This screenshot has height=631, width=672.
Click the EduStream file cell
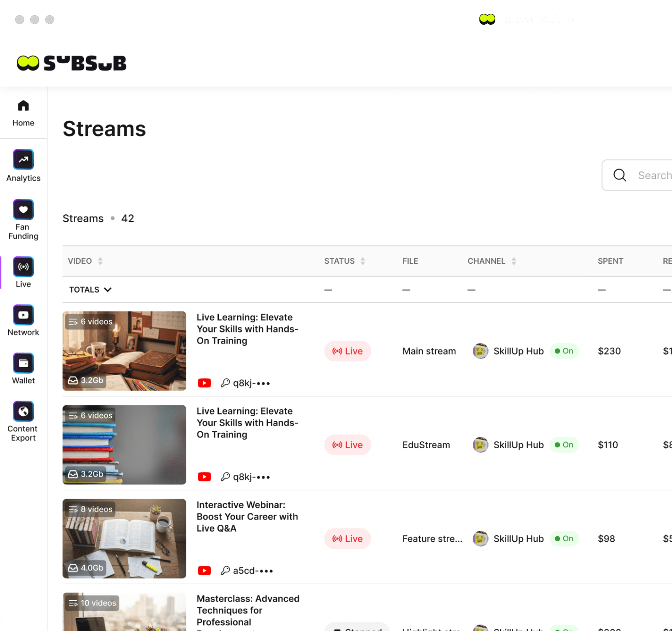point(426,445)
